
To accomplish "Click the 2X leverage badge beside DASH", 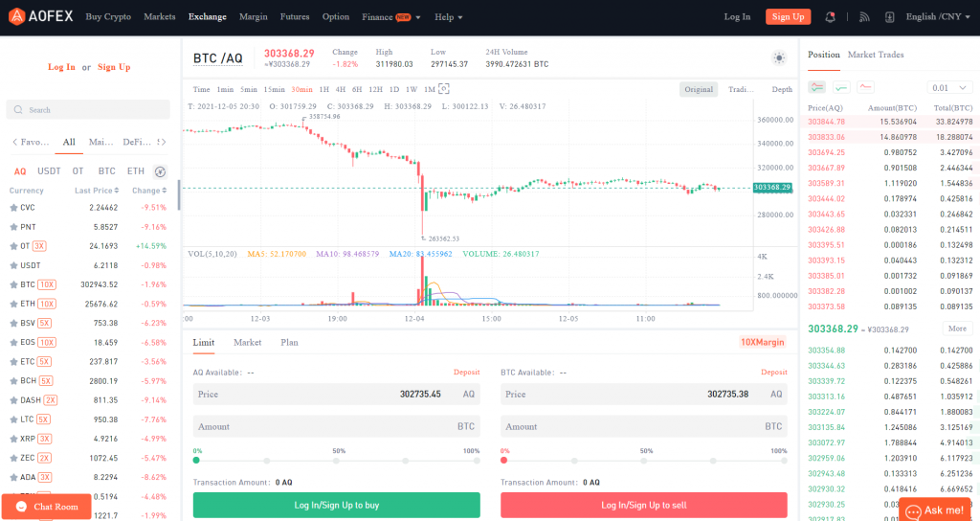I will pos(51,400).
